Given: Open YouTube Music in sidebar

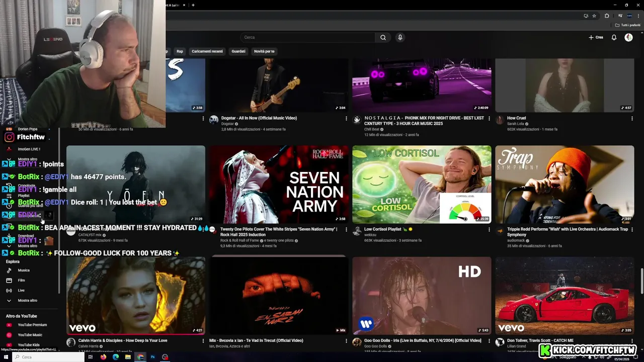Looking at the screenshot, I should [30, 335].
